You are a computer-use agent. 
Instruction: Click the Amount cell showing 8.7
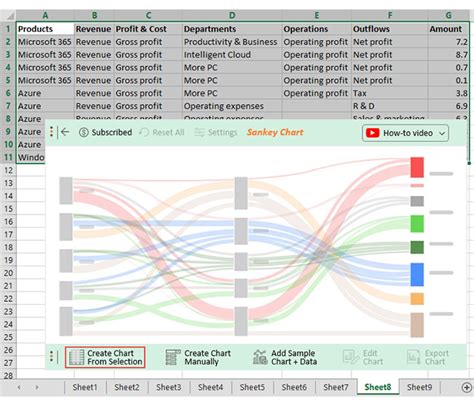(449, 55)
